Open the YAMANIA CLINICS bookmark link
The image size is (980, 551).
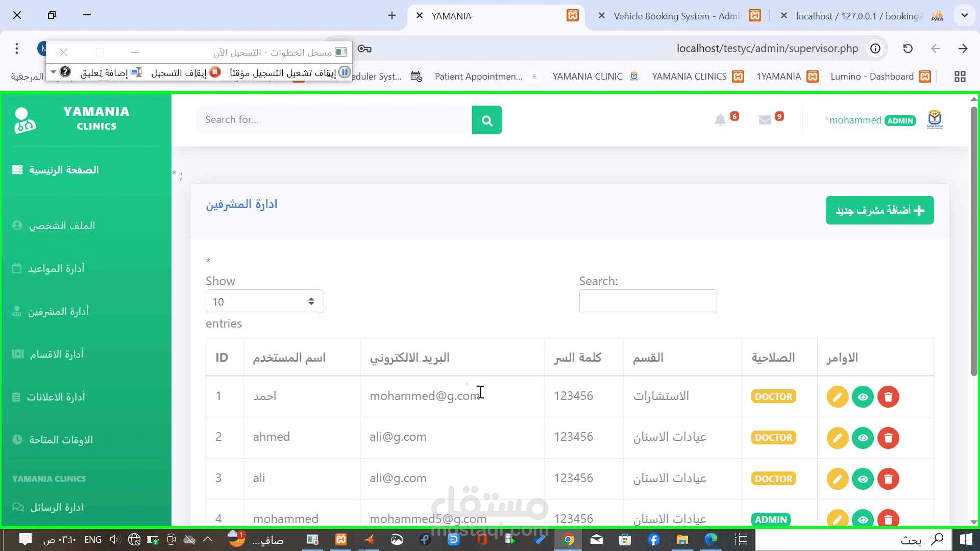click(689, 77)
